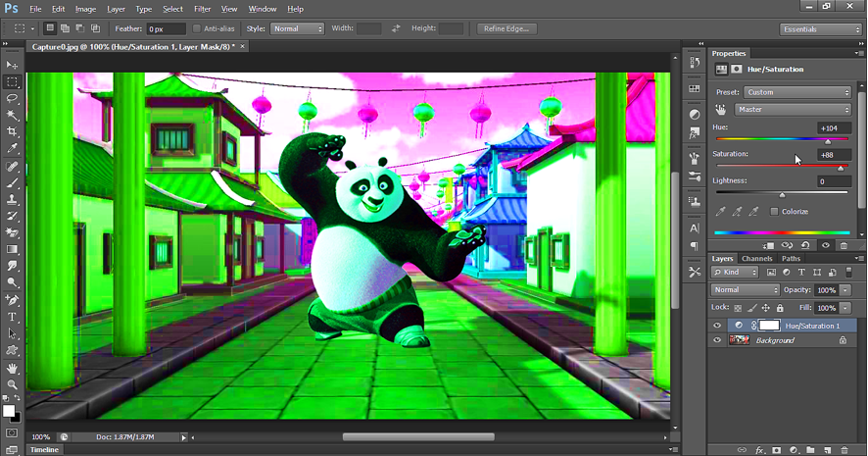Toggle lock transparent pixels

[x=738, y=308]
